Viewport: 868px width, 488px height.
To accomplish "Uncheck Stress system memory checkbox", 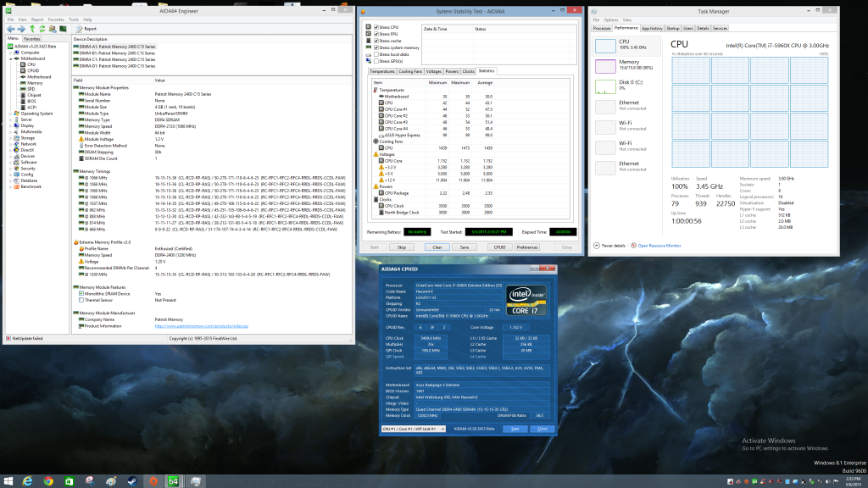I will [x=376, y=47].
